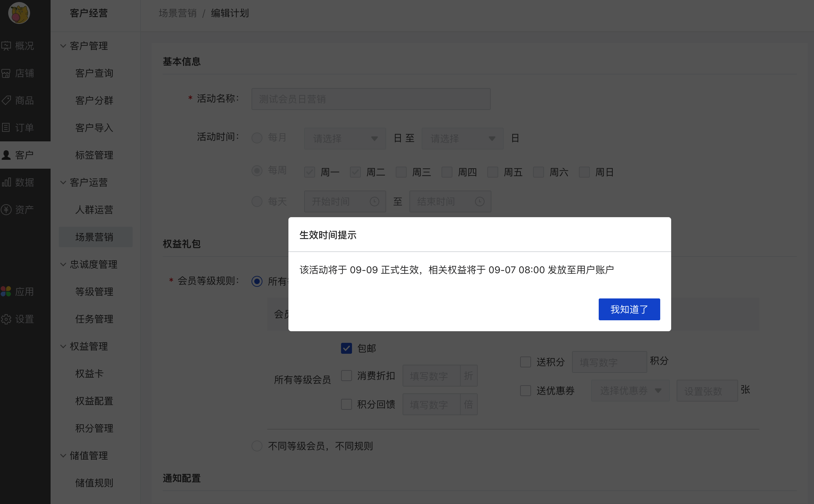Uncheck the 包邮 checkbox

tap(347, 348)
